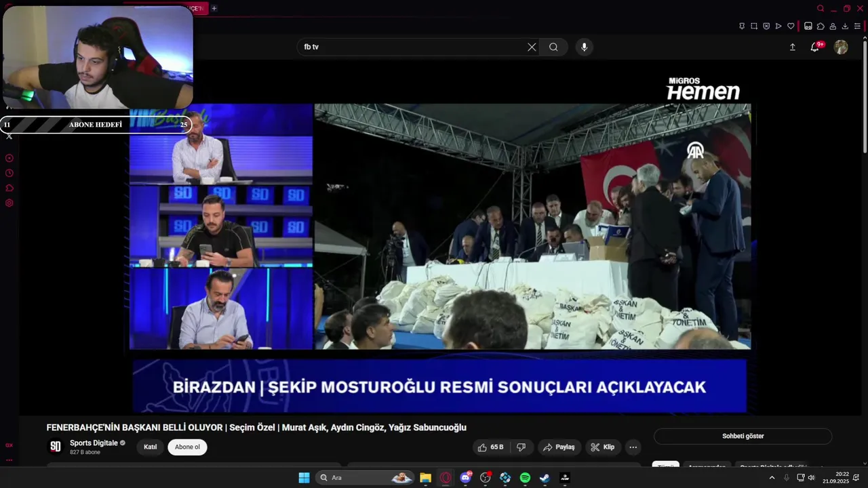Open Discord from the taskbar
Image resolution: width=868 pixels, height=488 pixels.
click(465, 478)
